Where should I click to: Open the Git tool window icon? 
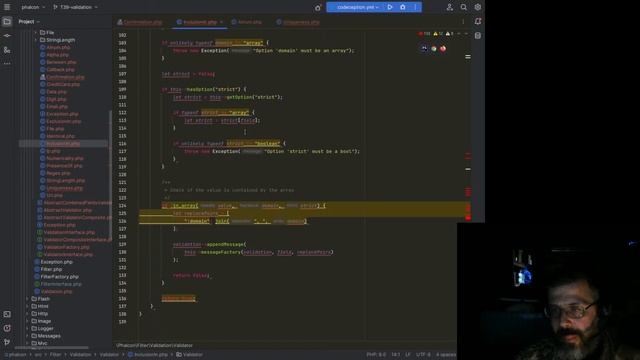7,342
